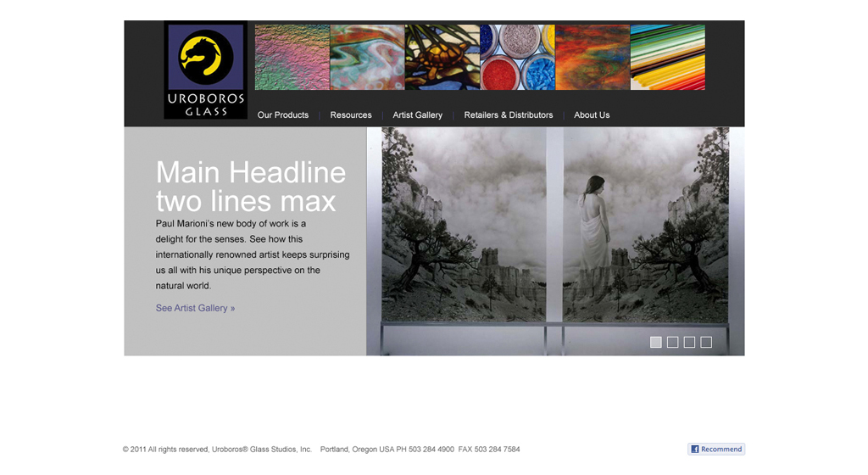
Task: Select the first slideshow indicator square
Action: tap(656, 342)
